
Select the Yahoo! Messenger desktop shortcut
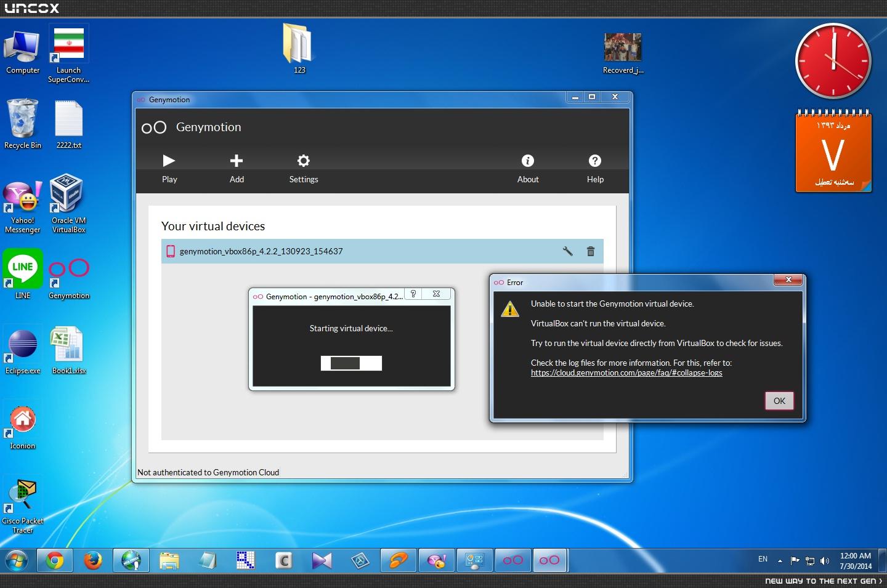(x=23, y=207)
